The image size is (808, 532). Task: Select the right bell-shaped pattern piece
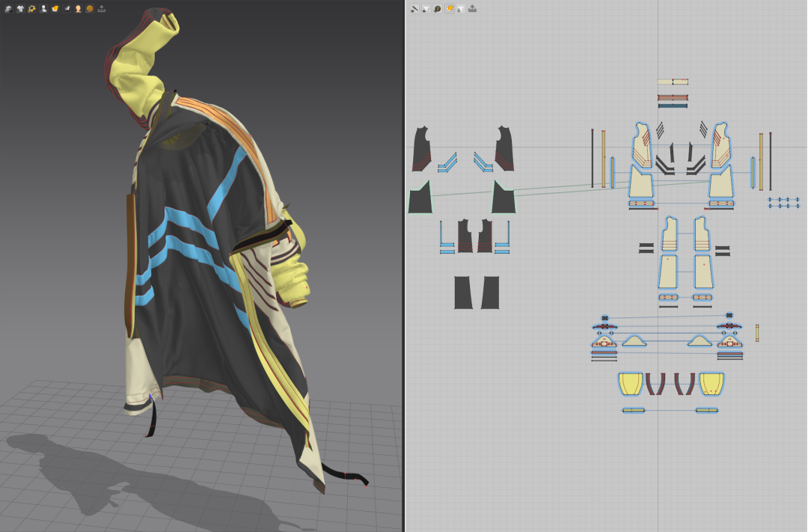[700, 340]
